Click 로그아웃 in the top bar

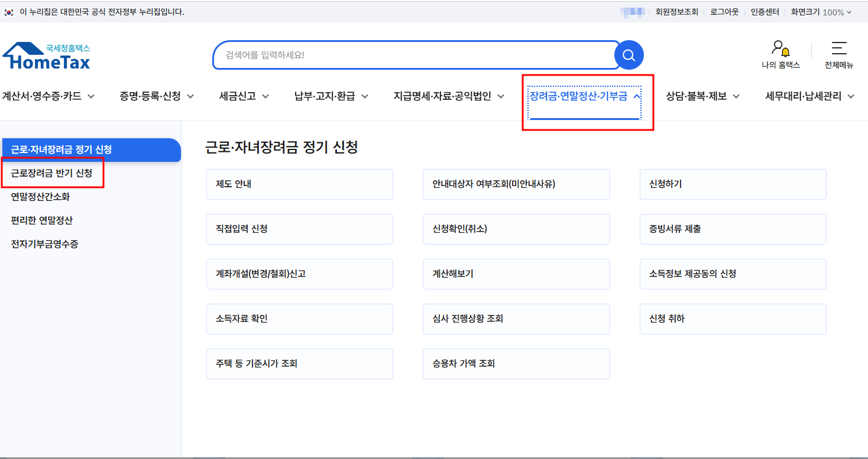(x=723, y=11)
